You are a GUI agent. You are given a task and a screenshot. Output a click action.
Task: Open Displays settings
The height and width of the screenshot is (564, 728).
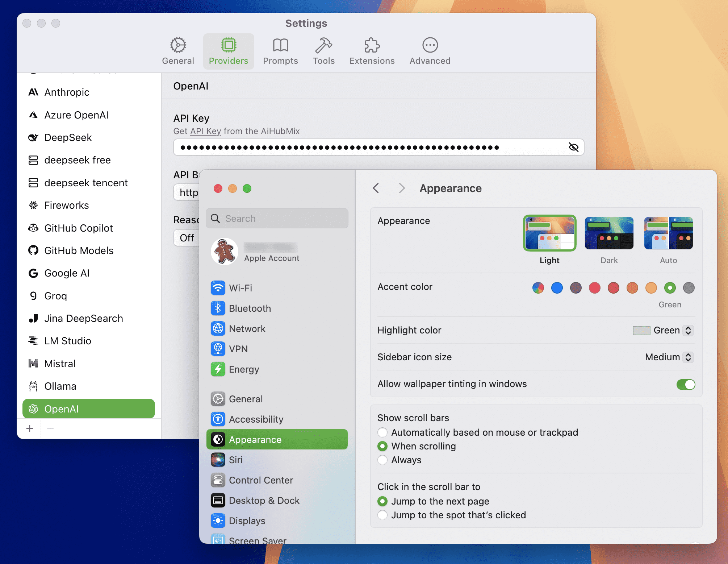click(277, 521)
